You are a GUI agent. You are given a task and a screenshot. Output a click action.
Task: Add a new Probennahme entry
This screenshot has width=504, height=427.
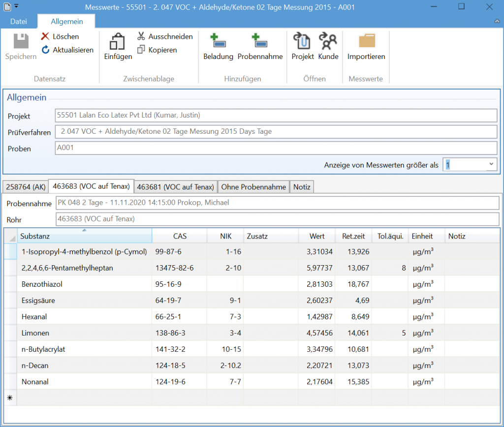click(x=259, y=41)
